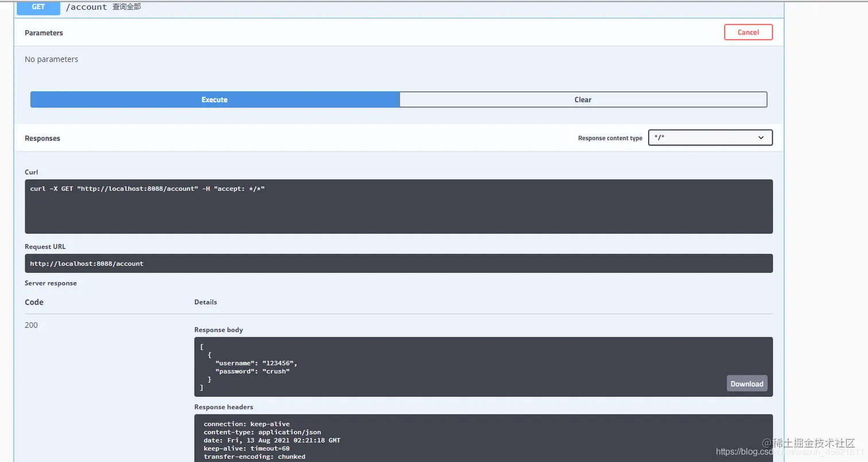This screenshot has height=462, width=868.
Task: Click the GET method badge
Action: click(x=38, y=8)
